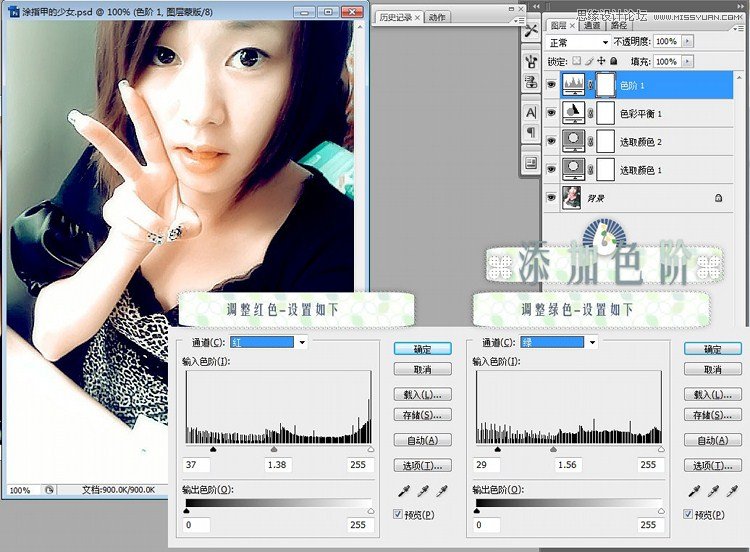
Task: Open the tool presets icon in the dock
Action: [531, 31]
